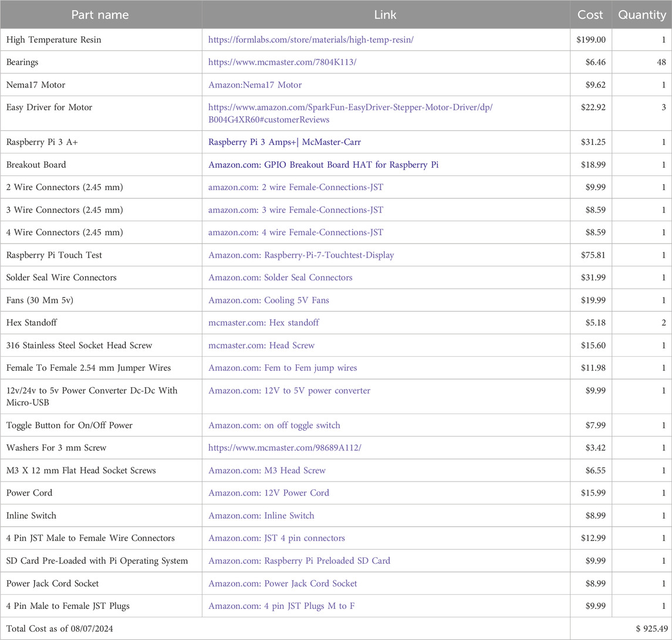
Task: Open the mcmaster 98689A112 washers link
Action: point(285,448)
